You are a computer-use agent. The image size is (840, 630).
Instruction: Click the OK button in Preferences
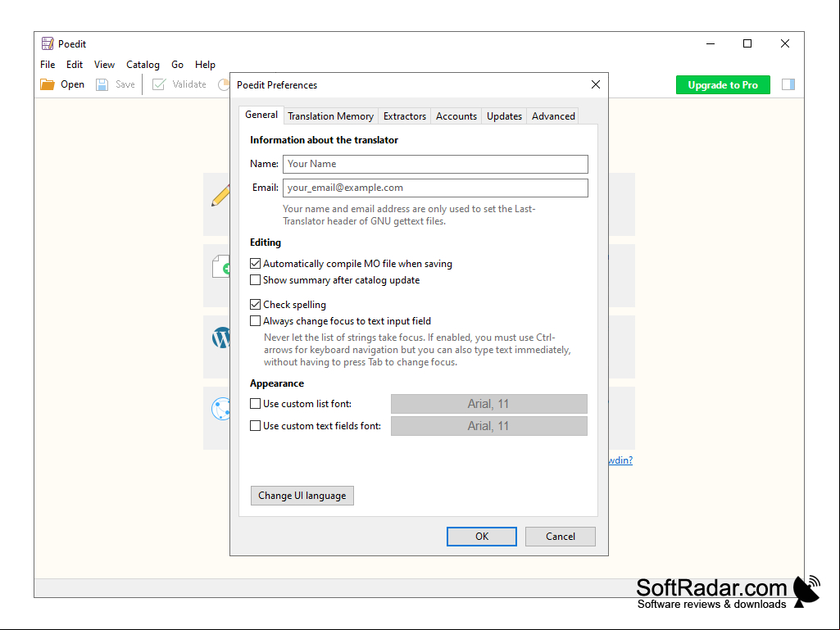pyautogui.click(x=482, y=537)
